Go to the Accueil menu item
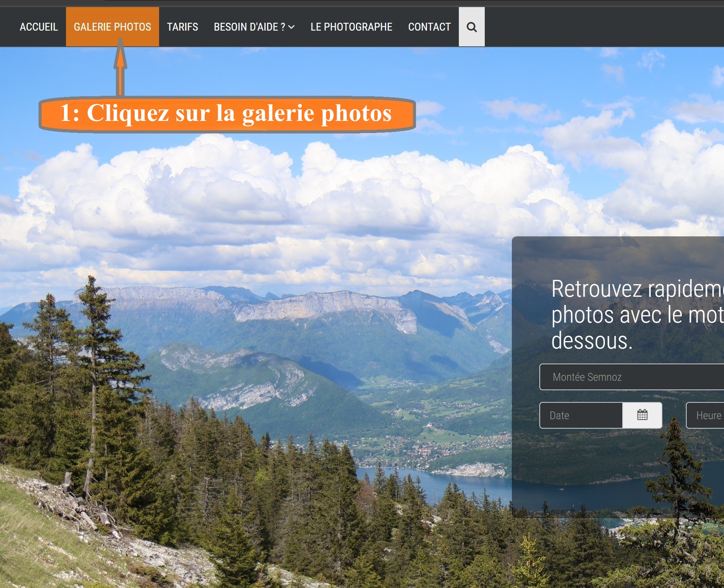 [x=38, y=27]
